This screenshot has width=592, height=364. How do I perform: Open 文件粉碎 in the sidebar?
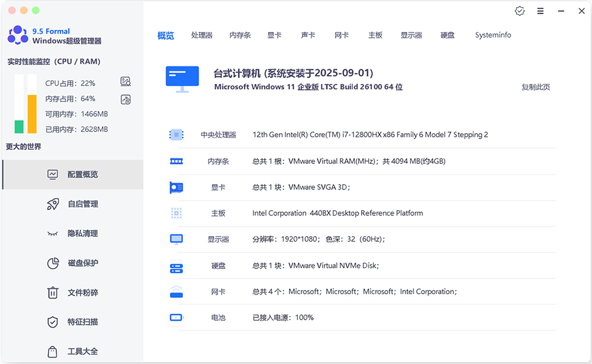pos(73,292)
